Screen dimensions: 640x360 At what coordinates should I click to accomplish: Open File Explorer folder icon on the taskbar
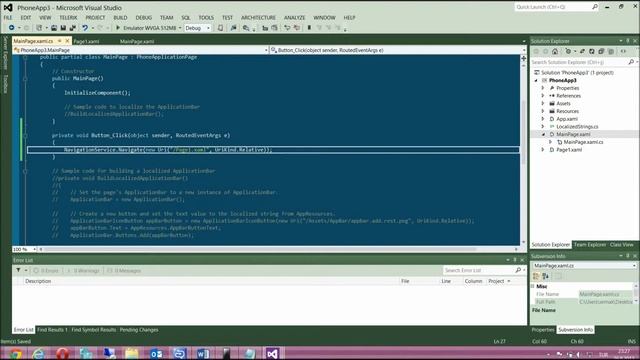point(132,353)
